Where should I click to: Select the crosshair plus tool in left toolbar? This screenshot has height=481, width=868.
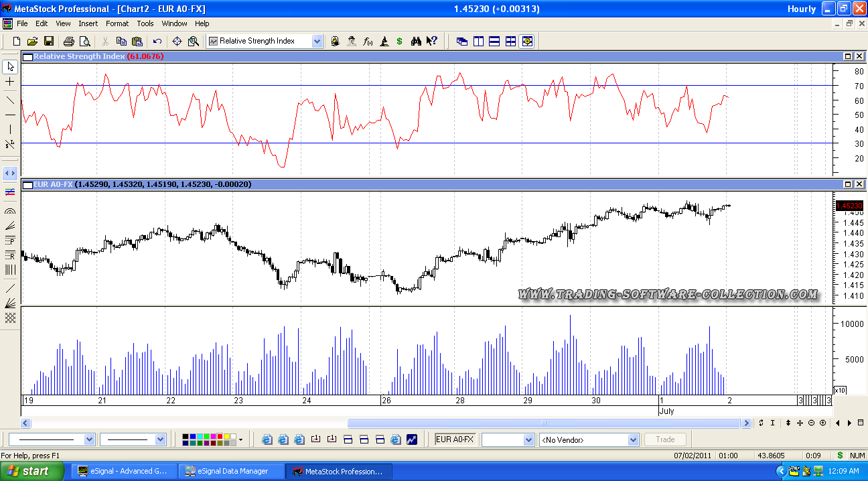pyautogui.click(x=10, y=82)
